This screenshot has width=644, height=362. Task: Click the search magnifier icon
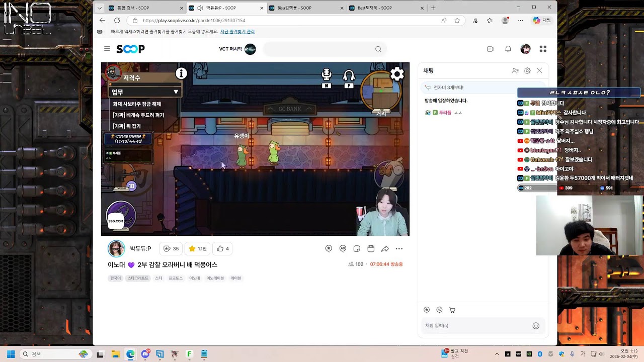click(378, 49)
